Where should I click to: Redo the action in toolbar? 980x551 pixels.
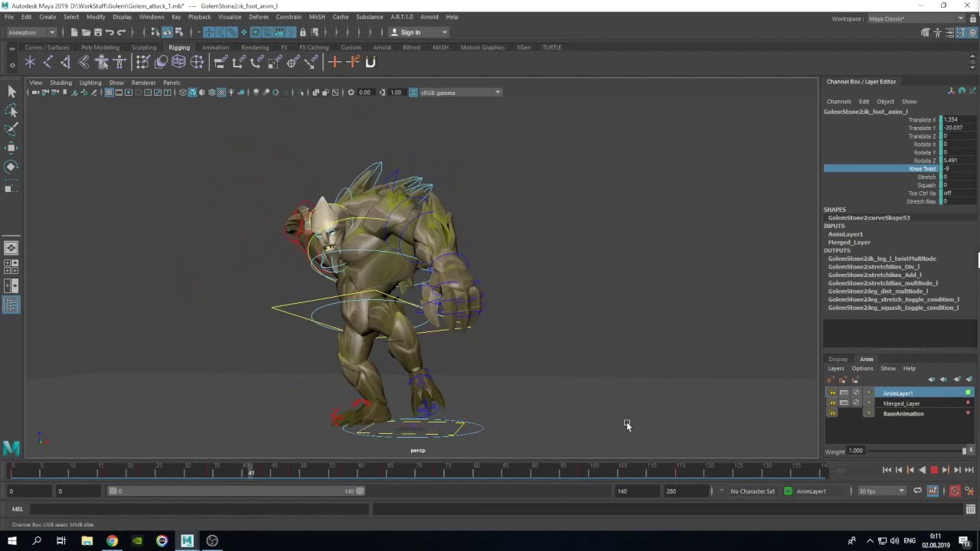point(121,32)
